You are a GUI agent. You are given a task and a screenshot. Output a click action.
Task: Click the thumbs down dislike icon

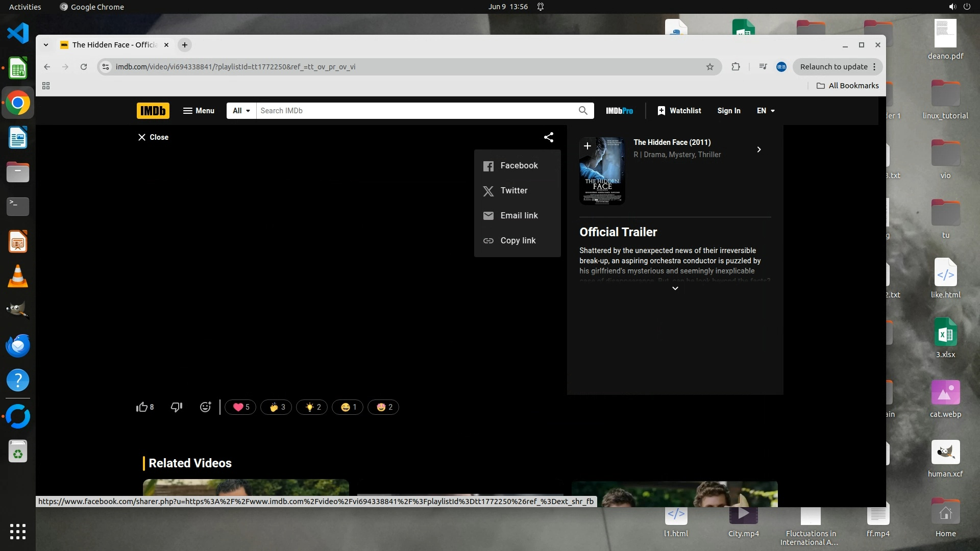(x=177, y=407)
